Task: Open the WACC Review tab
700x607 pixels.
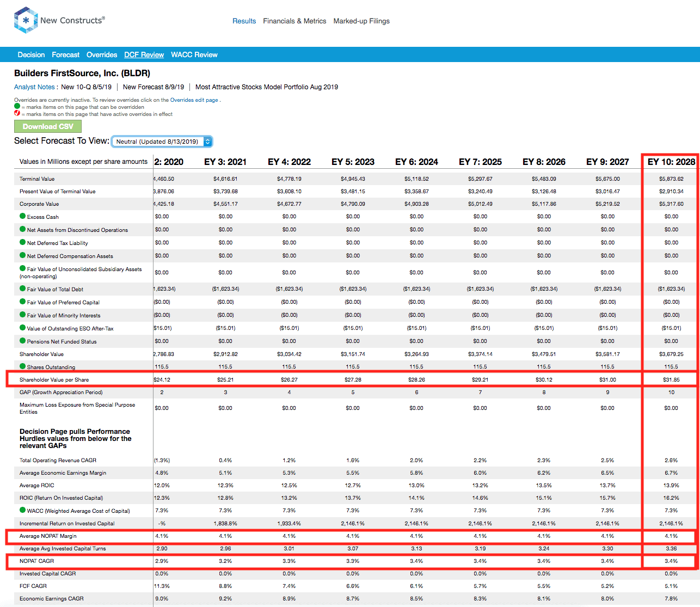Action: (x=194, y=55)
